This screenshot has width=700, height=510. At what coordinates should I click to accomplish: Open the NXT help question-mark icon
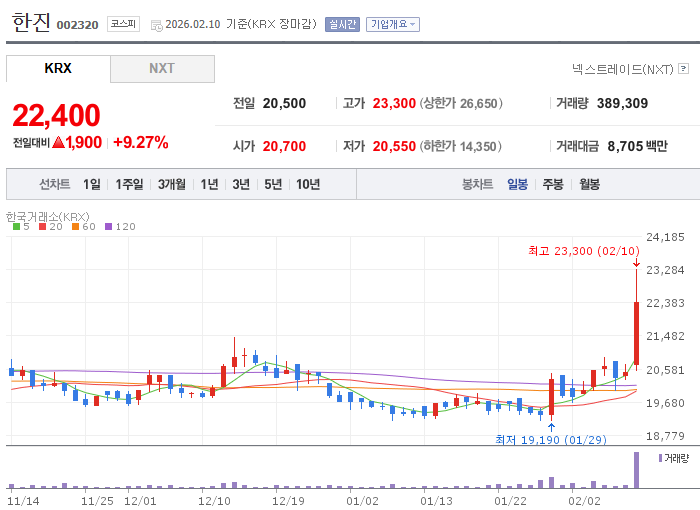683,69
